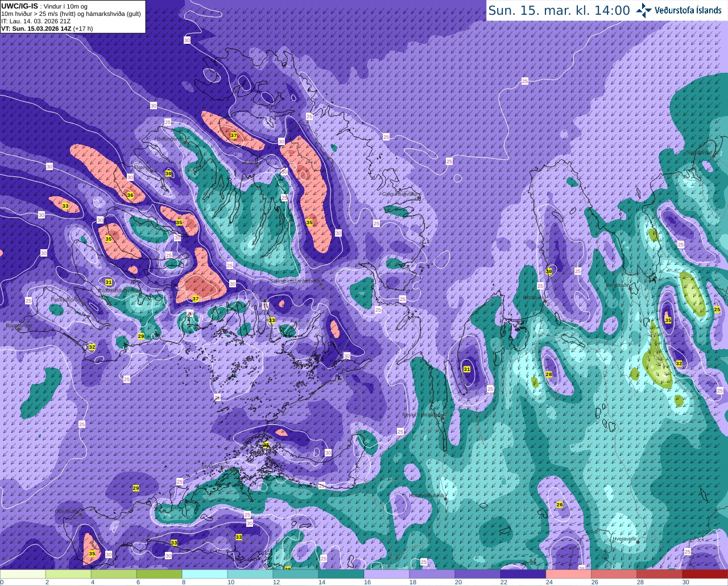Screen dimensions: 728x586
Task: Click the Reykir í Hrútafirði station label
Action: 423,415
